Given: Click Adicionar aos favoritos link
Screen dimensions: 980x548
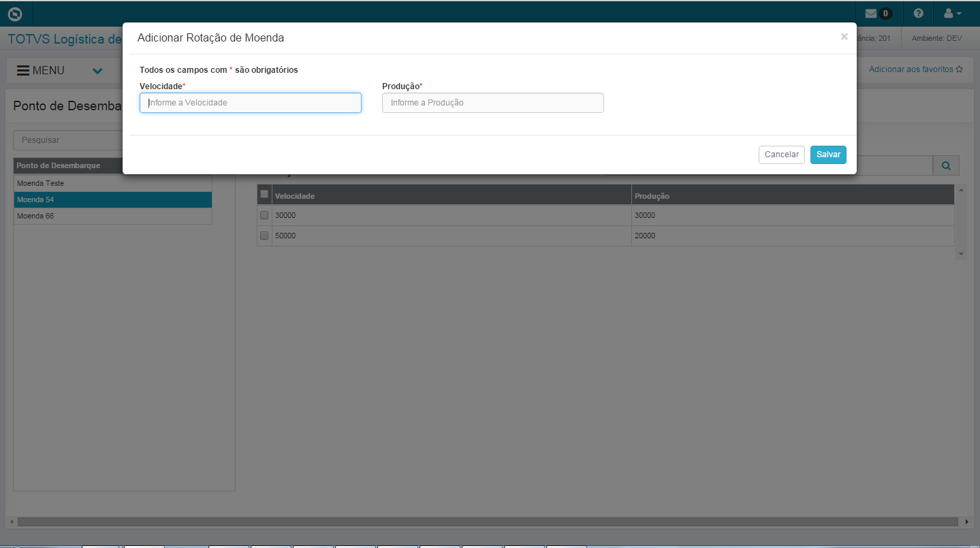Looking at the screenshot, I should 915,69.
